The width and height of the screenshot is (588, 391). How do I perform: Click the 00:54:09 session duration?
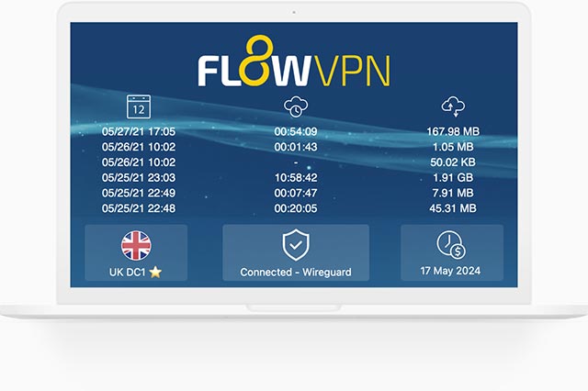[296, 131]
